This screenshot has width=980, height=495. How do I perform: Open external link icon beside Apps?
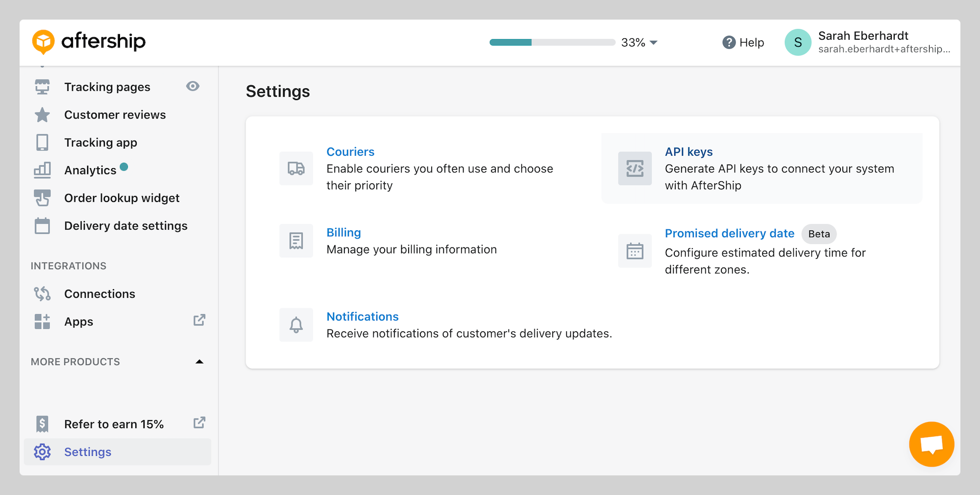point(199,321)
